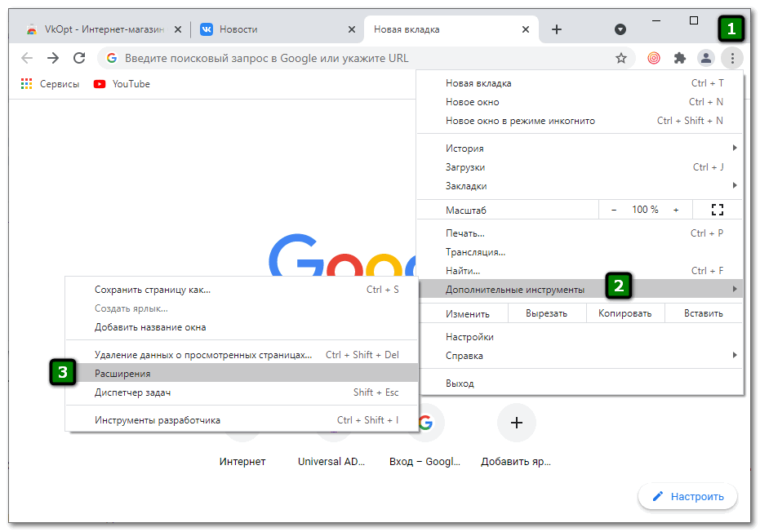Close the Новости tab

(x=352, y=29)
